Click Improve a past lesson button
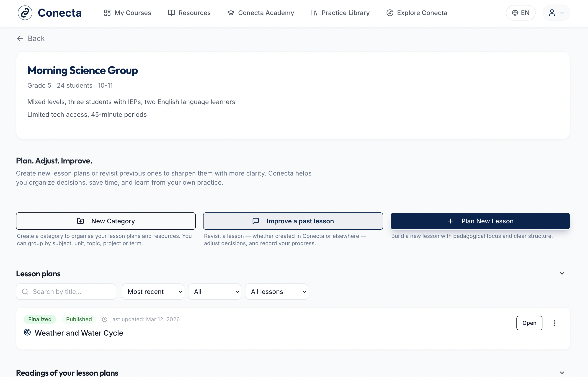 click(x=293, y=221)
